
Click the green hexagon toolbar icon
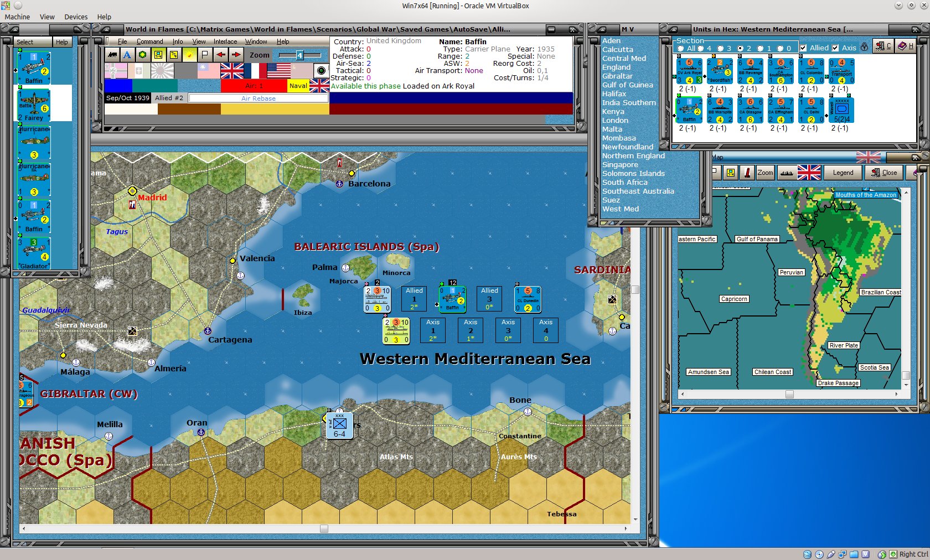143,55
